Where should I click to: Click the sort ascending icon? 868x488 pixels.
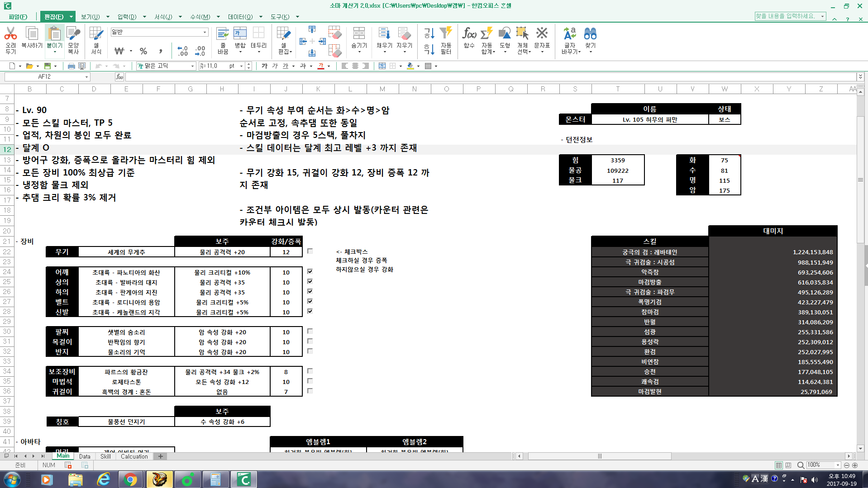click(429, 33)
